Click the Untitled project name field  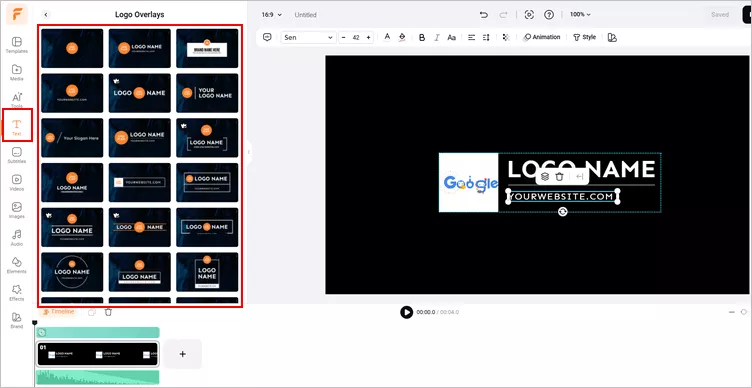306,15
